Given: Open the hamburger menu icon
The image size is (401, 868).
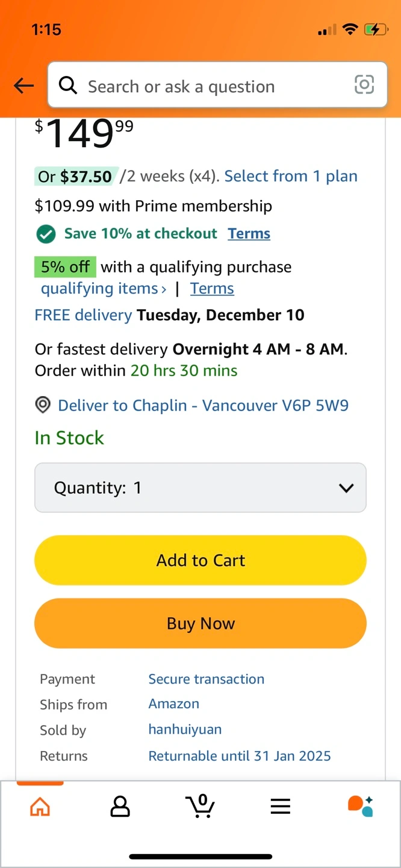Looking at the screenshot, I should [x=281, y=806].
